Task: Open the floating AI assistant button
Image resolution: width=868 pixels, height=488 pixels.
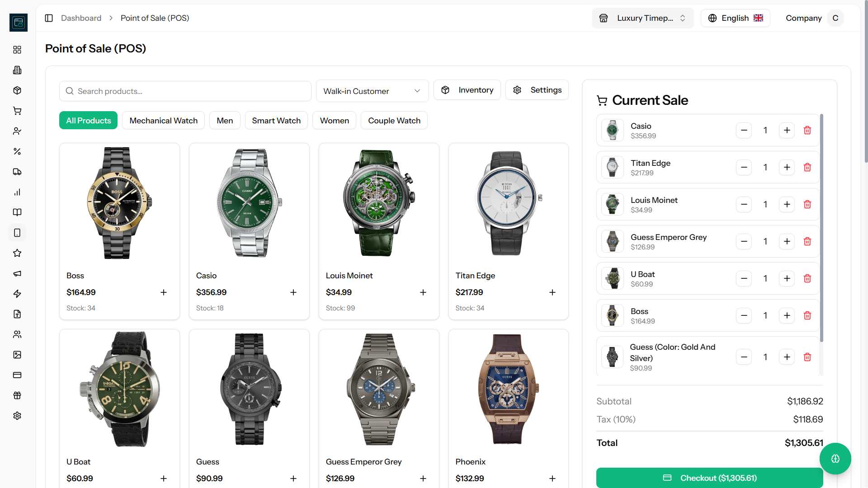Action: tap(835, 459)
